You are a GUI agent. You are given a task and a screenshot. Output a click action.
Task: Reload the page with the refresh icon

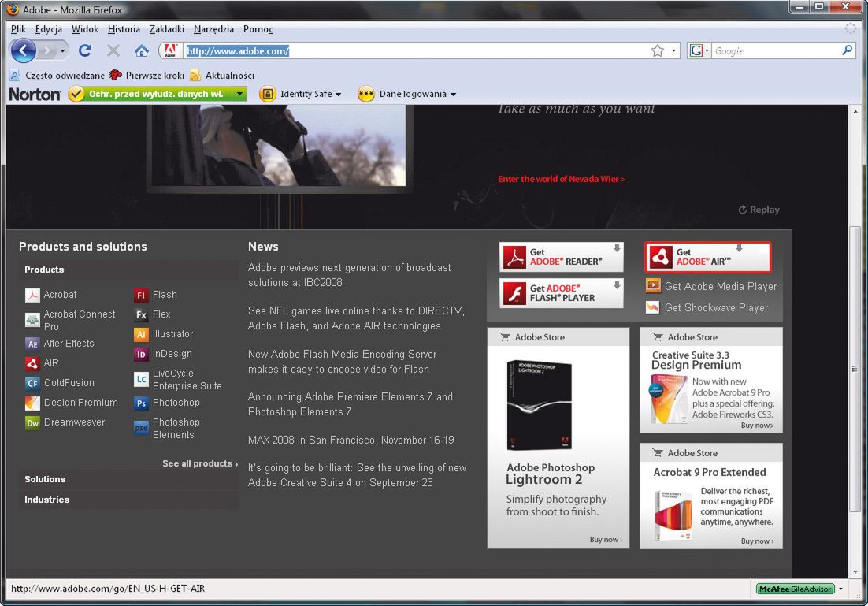(x=85, y=51)
